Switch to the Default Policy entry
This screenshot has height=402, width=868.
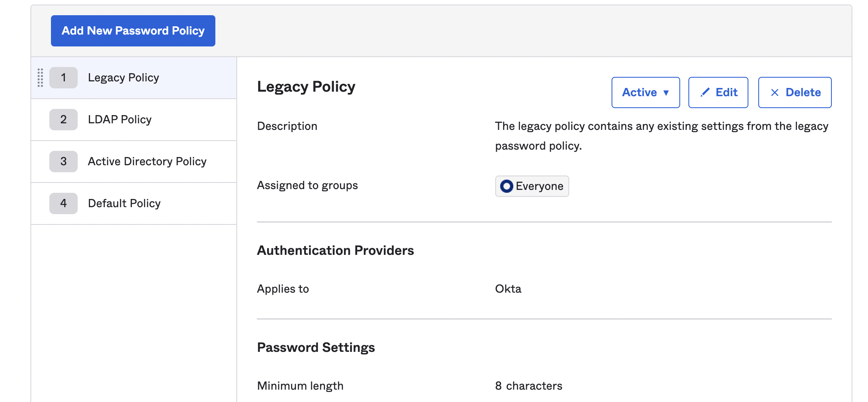pyautogui.click(x=124, y=203)
